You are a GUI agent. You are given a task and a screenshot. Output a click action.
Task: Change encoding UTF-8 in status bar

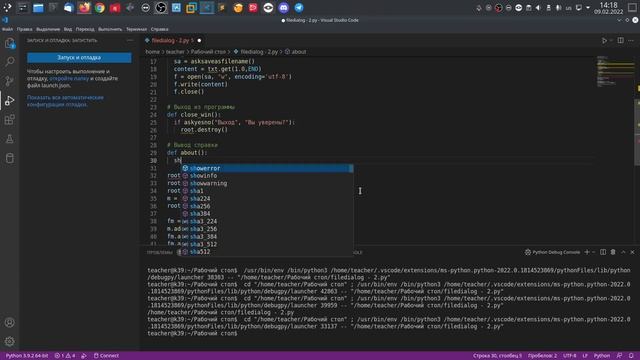[569, 356]
